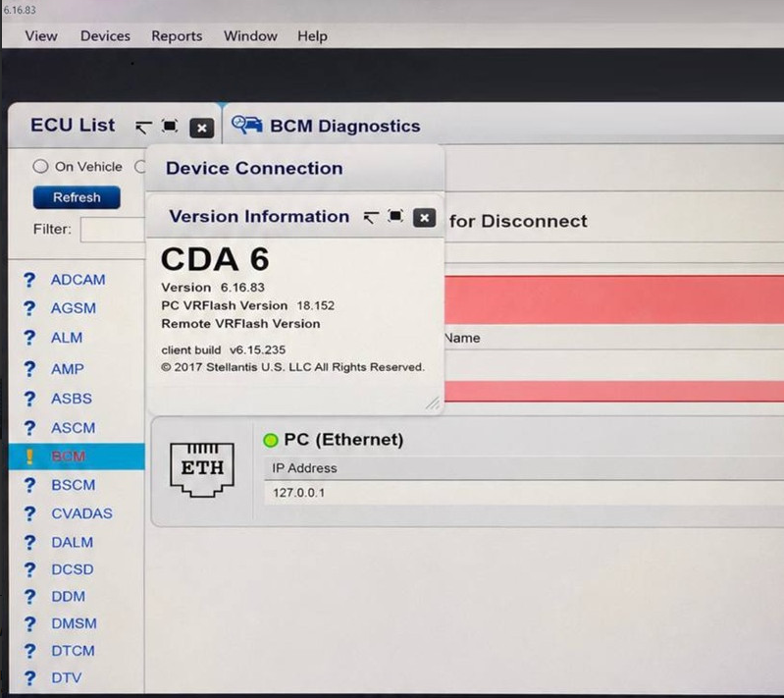The width and height of the screenshot is (784, 698).
Task: Select AMP in the ECU list
Action: tap(68, 369)
